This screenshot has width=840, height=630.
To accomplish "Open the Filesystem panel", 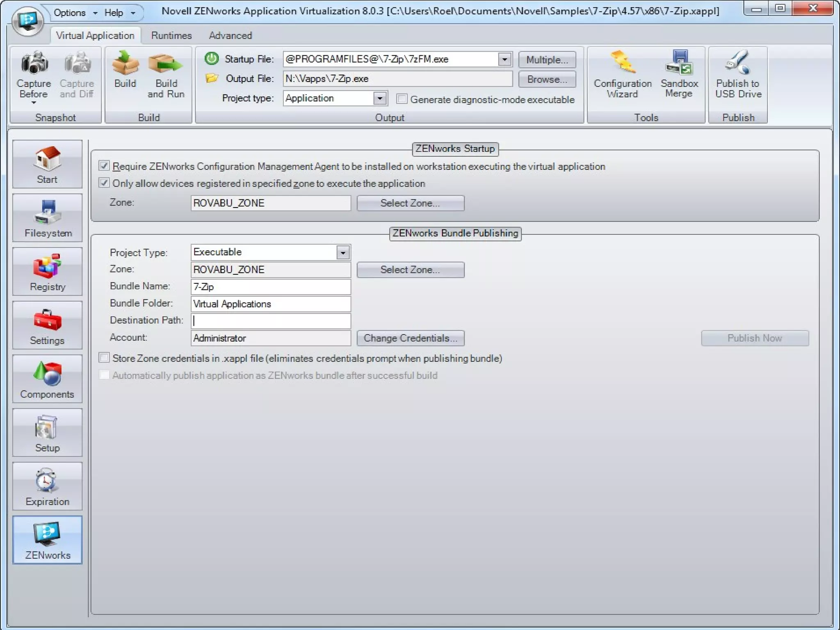I will pyautogui.click(x=47, y=218).
